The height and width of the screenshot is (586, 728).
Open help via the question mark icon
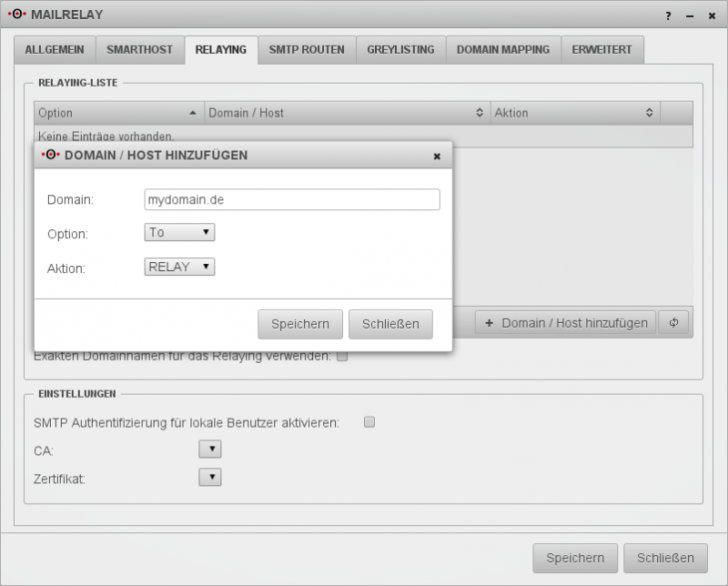[x=666, y=15]
